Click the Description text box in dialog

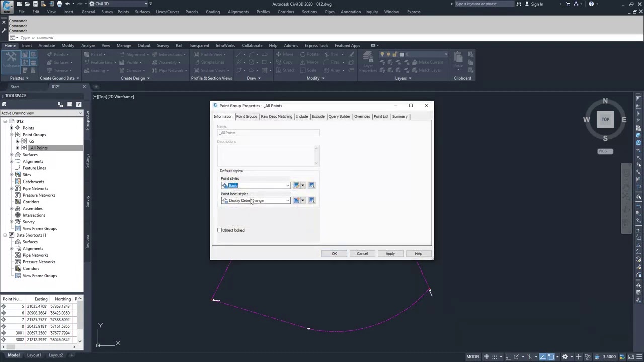click(268, 155)
